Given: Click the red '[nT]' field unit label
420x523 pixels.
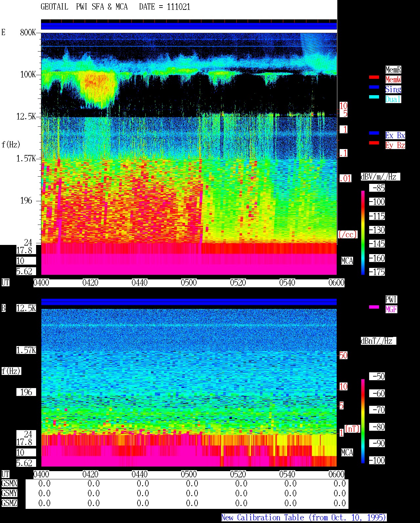Looking at the screenshot, I should (x=352, y=429).
